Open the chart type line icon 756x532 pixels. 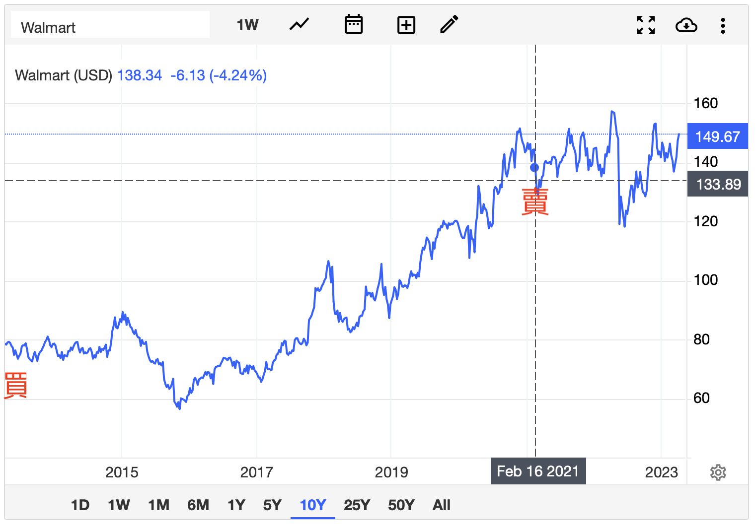point(299,24)
